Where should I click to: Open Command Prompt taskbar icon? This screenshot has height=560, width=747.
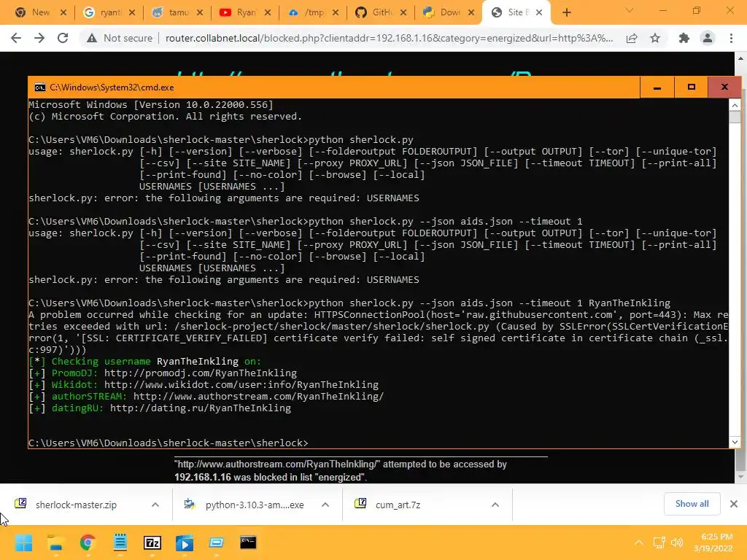pos(248,542)
